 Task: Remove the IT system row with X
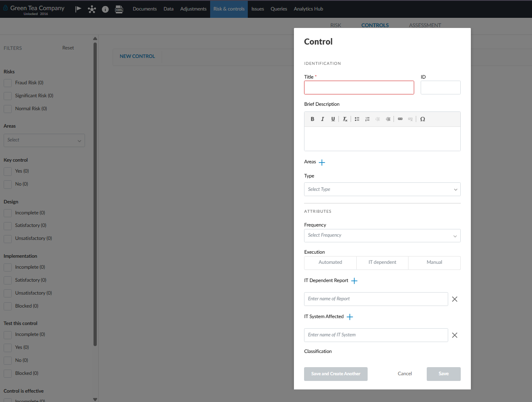(x=455, y=335)
